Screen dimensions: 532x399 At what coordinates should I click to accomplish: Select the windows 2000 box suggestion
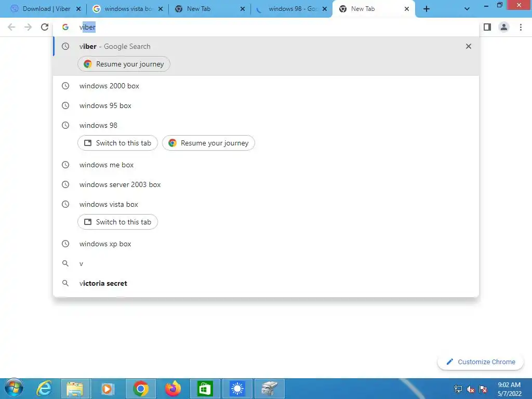coord(266,86)
